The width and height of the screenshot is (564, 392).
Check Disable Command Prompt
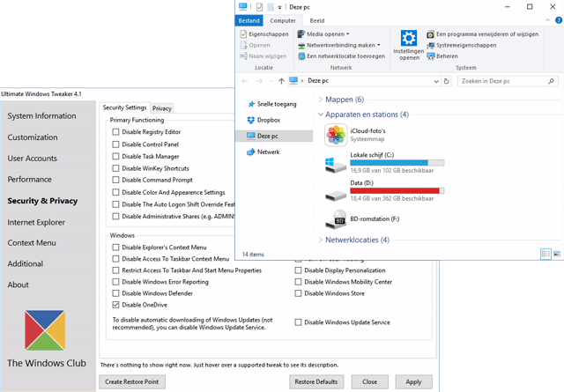[115, 180]
